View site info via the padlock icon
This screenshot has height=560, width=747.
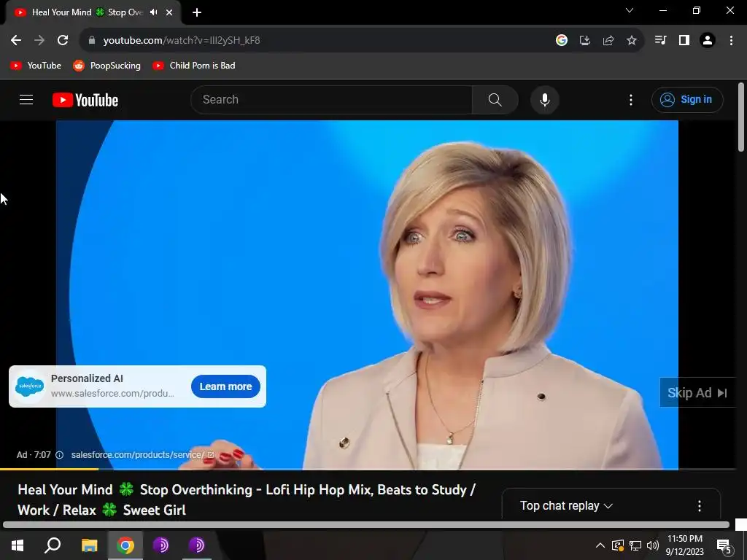[x=91, y=41]
